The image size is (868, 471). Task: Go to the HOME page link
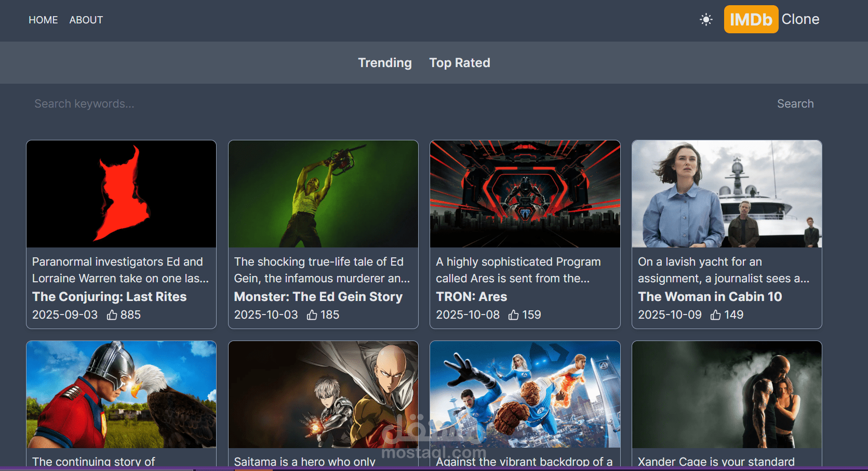coord(43,20)
